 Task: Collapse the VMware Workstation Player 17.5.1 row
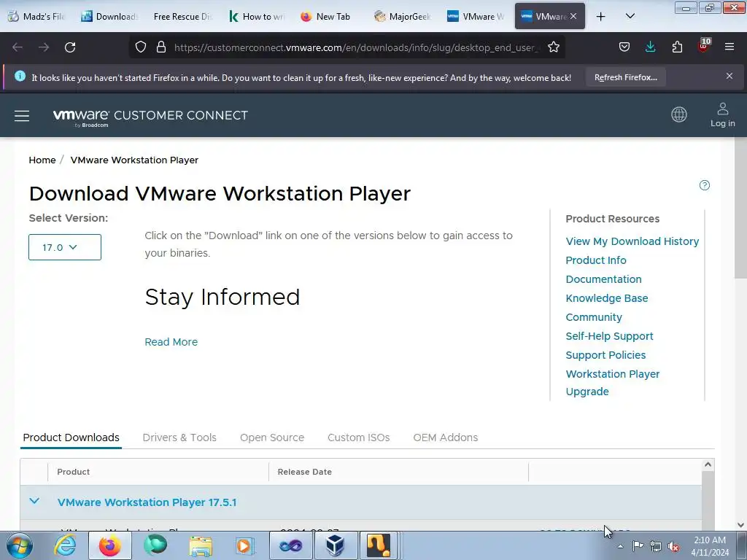pyautogui.click(x=34, y=502)
